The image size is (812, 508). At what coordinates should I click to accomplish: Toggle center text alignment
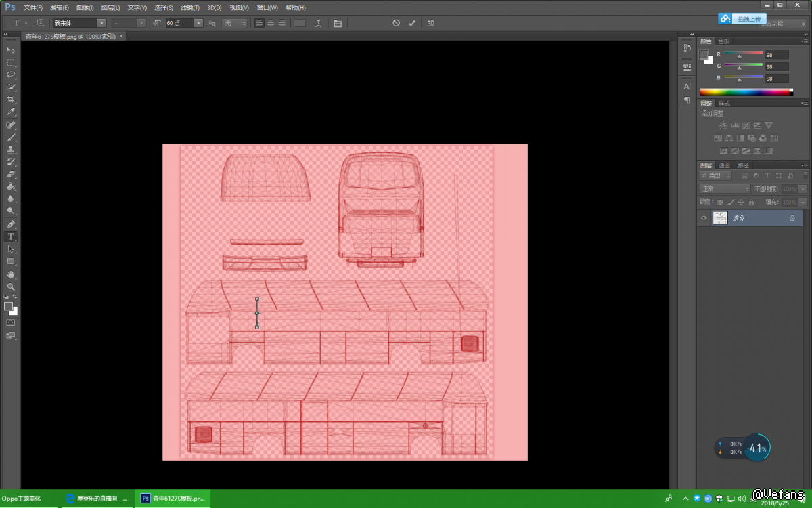271,23
